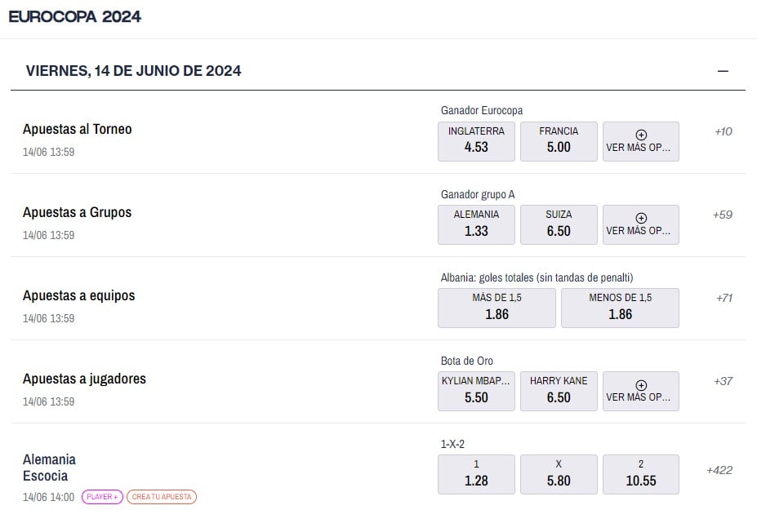
Task: Bet on Kylian Mbappé at 5.50
Action: [x=476, y=391]
